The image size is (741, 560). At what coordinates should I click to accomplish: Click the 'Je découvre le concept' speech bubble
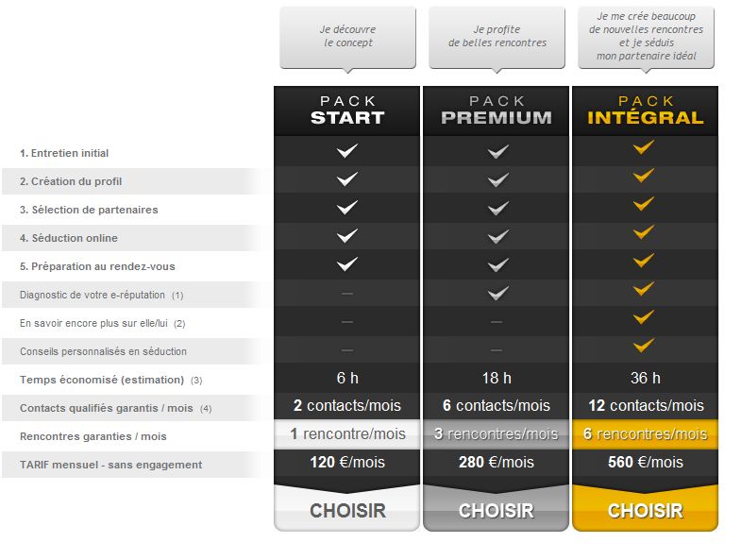point(347,40)
